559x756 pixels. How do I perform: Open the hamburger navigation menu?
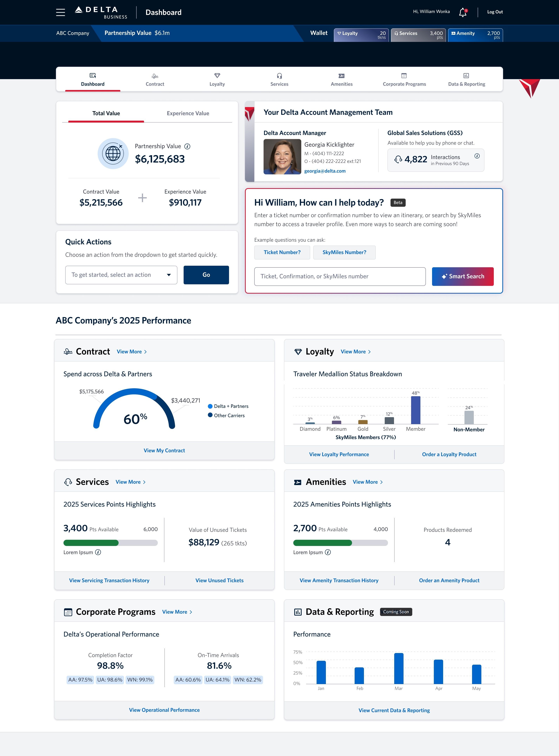click(60, 12)
